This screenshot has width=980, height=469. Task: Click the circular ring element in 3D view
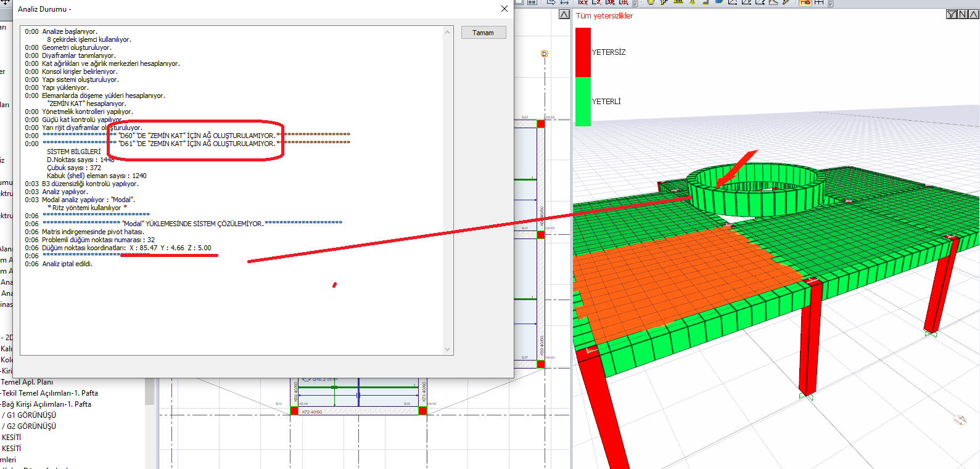point(756,189)
